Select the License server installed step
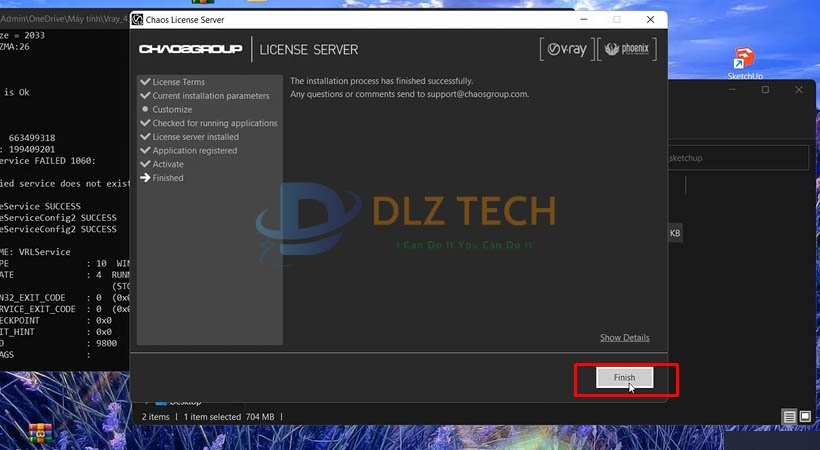The height and width of the screenshot is (450, 820). point(195,137)
